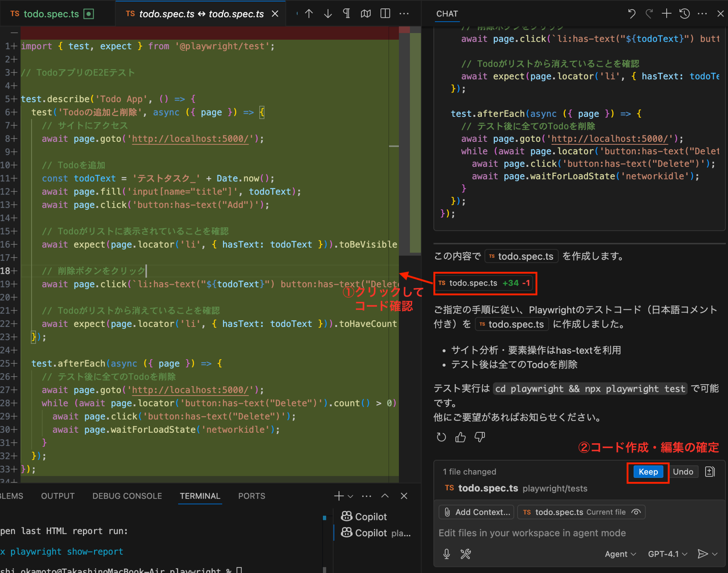728x573 pixels.
Task: Click the microphone icon in the chat input
Action: tap(447, 554)
